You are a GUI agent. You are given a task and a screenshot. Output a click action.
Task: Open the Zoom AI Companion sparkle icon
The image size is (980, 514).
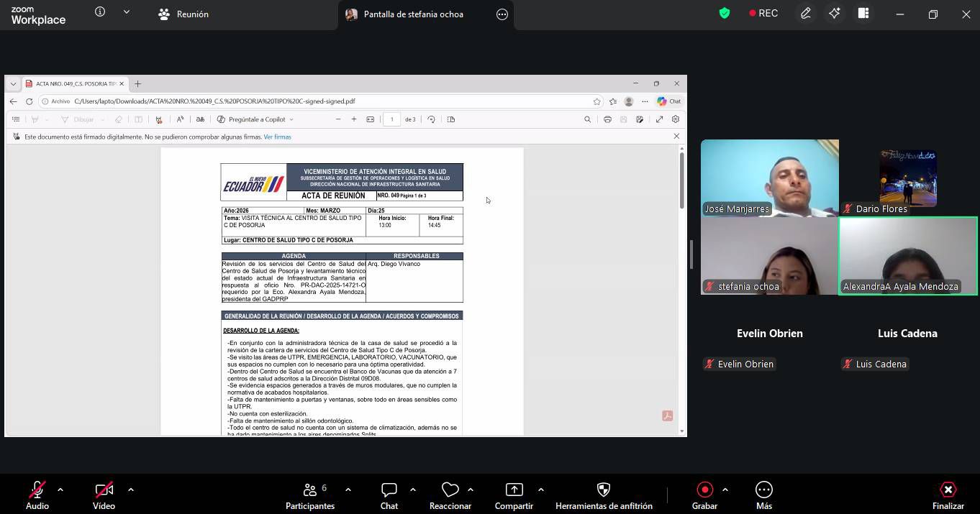click(834, 14)
